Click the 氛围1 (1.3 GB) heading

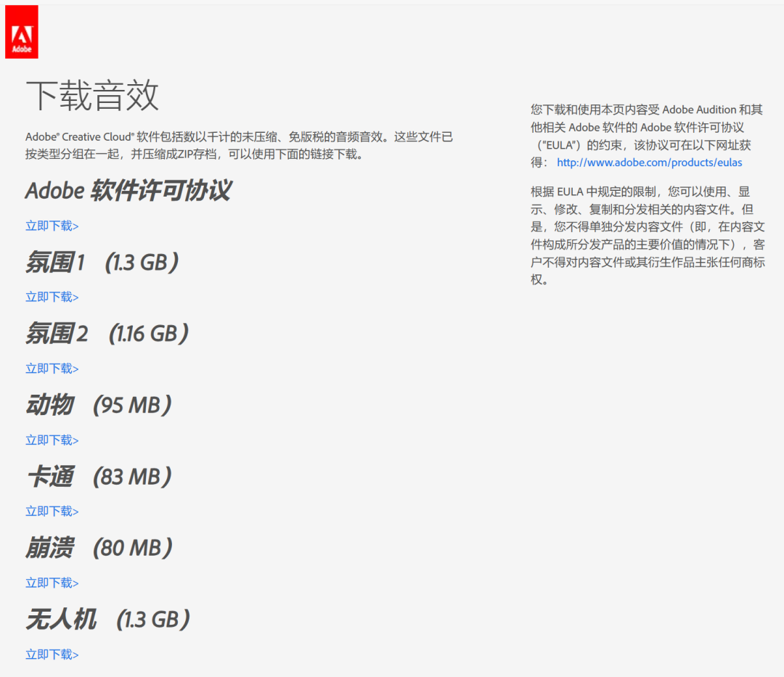(102, 262)
